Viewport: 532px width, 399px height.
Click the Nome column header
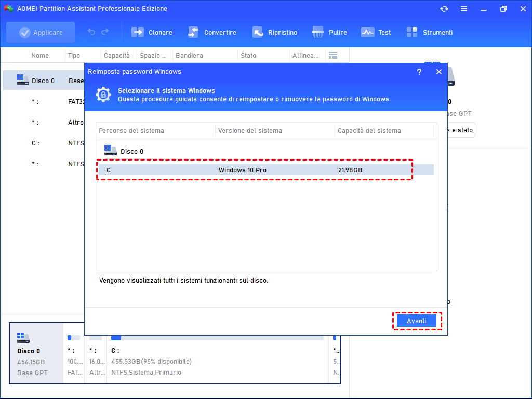(40, 55)
